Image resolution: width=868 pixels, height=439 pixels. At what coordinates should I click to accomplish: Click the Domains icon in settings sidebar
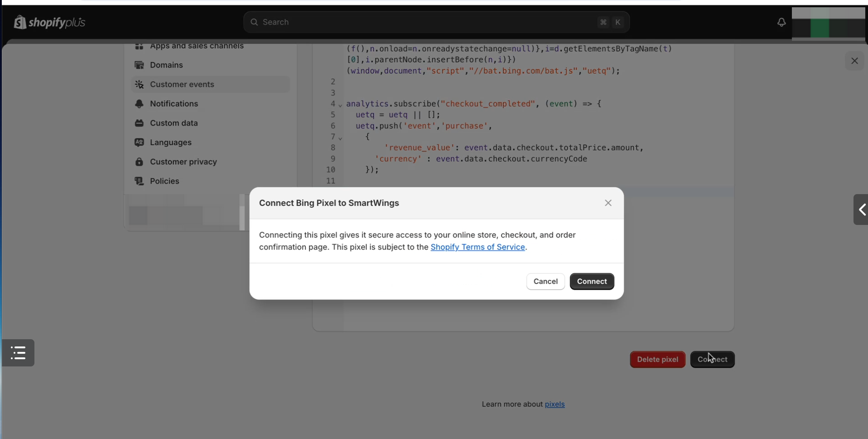point(139,65)
